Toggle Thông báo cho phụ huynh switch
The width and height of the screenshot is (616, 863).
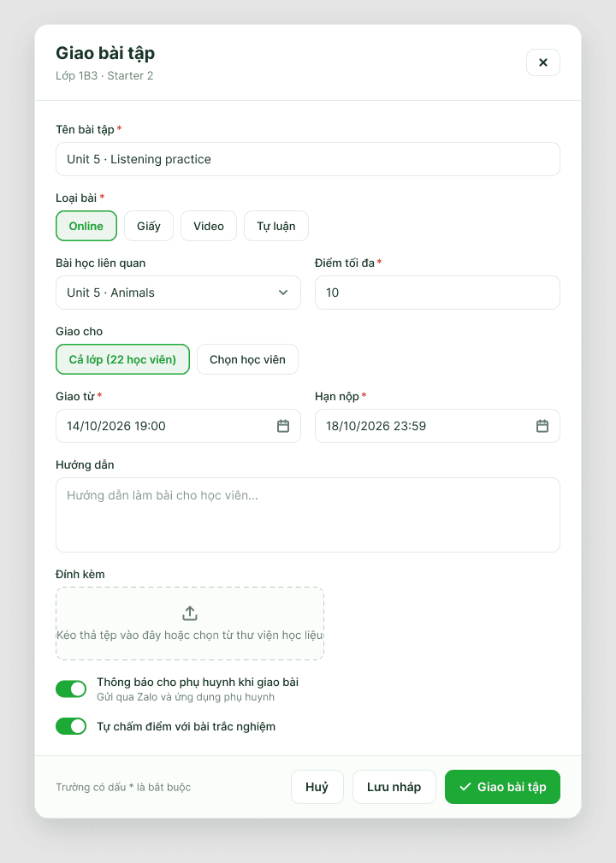[x=71, y=689]
